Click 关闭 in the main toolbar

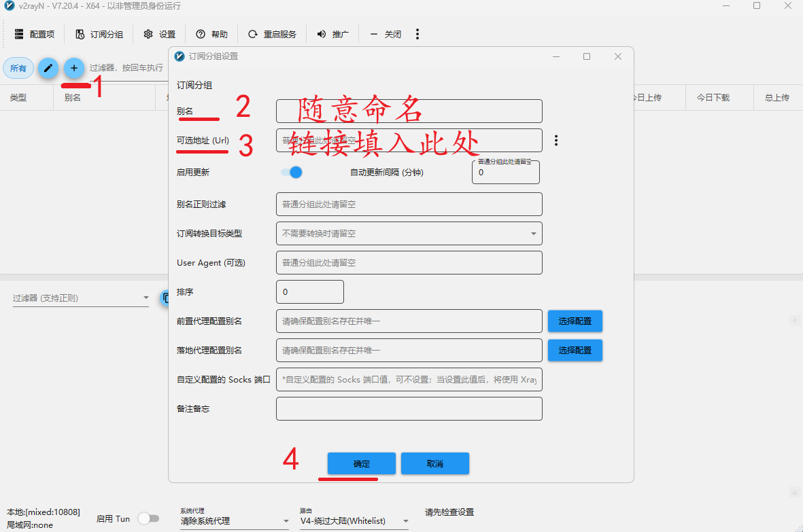click(x=385, y=34)
